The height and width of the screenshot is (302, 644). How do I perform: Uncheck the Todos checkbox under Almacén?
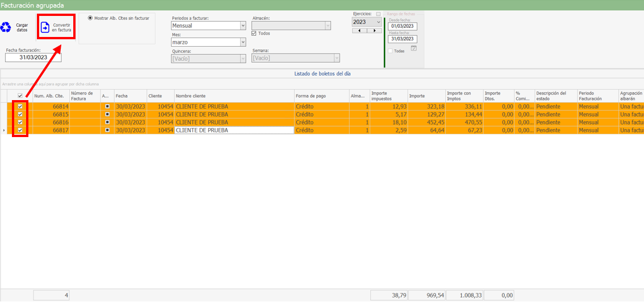point(254,33)
